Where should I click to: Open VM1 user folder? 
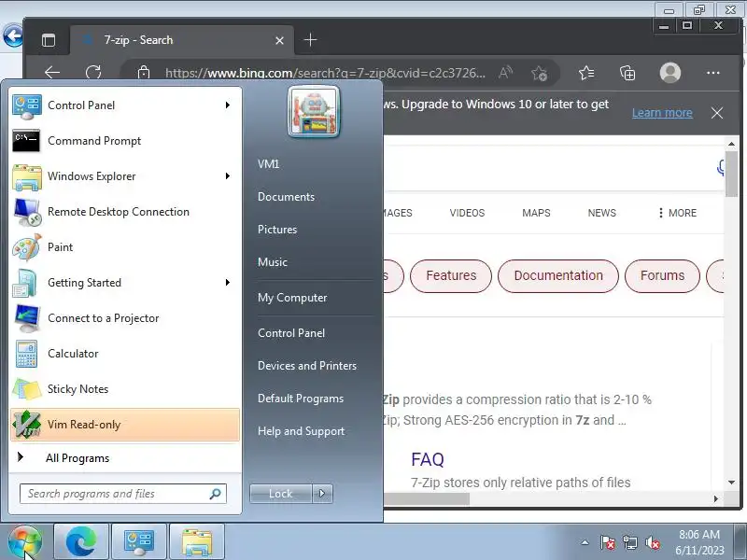268,164
